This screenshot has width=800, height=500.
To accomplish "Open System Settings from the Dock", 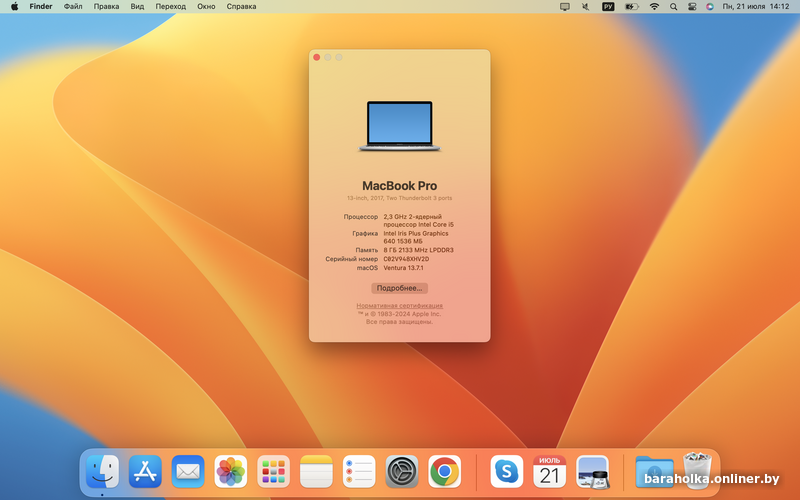I will 402,471.
